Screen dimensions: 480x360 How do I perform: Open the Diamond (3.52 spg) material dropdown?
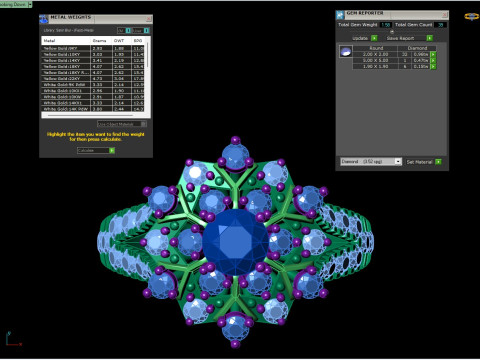(x=371, y=162)
